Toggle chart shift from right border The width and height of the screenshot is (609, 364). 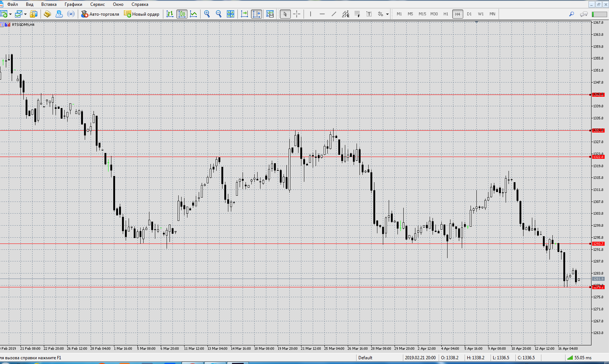coord(256,14)
